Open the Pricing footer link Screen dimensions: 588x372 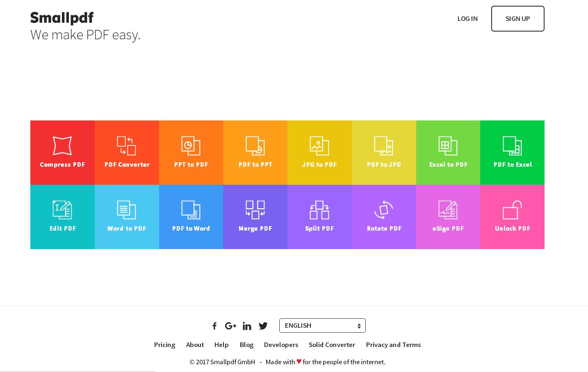[164, 345]
